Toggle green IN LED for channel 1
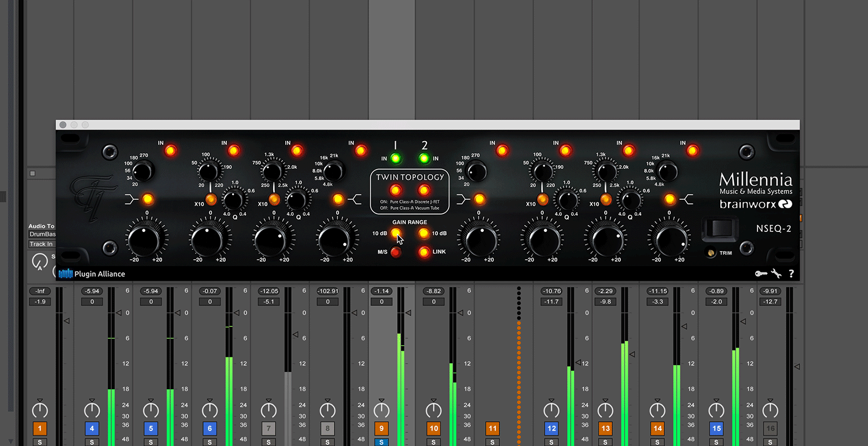 tap(396, 159)
